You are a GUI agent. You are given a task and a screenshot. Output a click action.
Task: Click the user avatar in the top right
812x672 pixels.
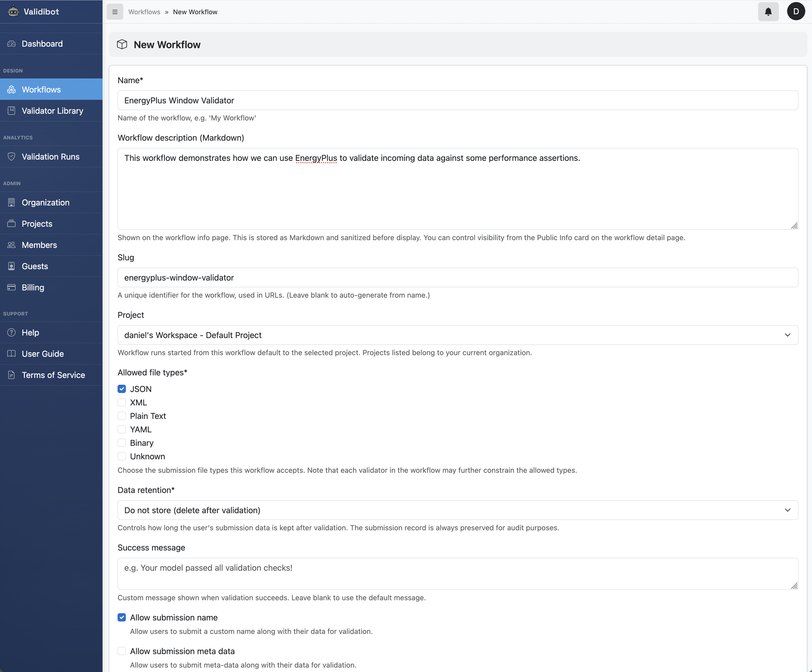(796, 11)
